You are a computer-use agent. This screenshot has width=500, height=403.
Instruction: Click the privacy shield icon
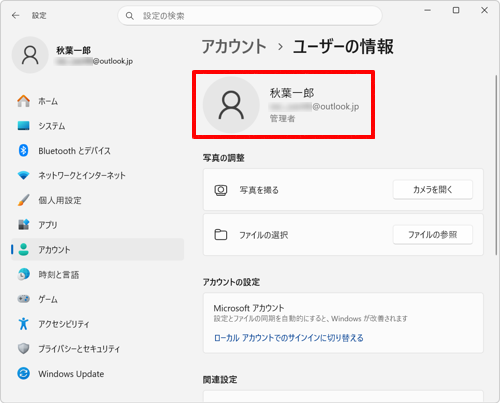tap(24, 348)
